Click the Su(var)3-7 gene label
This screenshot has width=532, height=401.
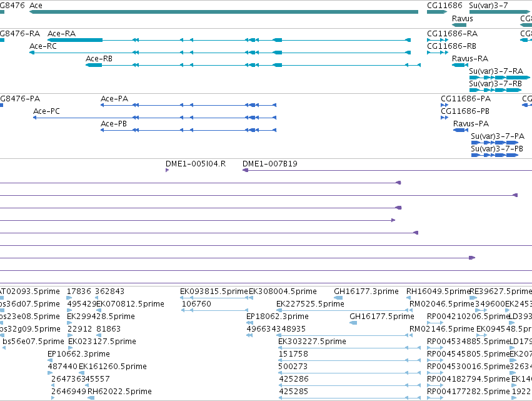(488, 6)
